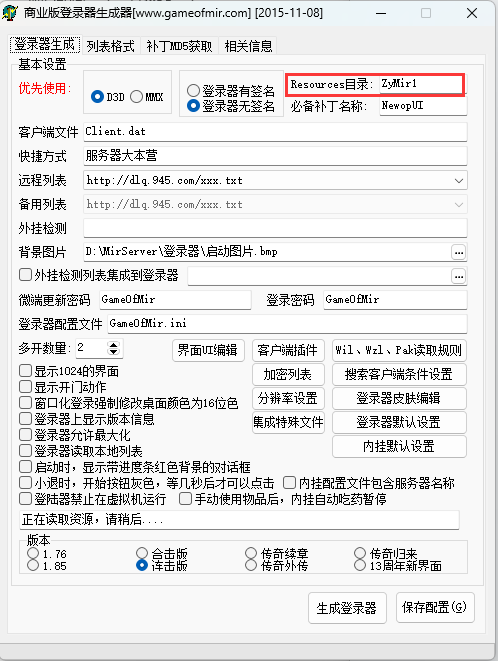Decrease 多开数量 with down arrow
Image resolution: width=498 pixels, height=661 pixels.
tap(113, 352)
